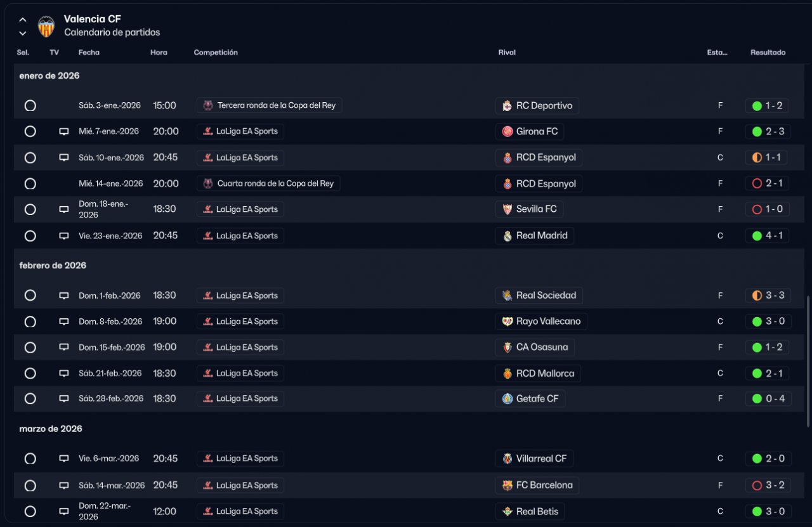The width and height of the screenshot is (812, 527).
Task: Click the LaLiga logo in the Real Betis row
Action: pyautogui.click(x=208, y=511)
